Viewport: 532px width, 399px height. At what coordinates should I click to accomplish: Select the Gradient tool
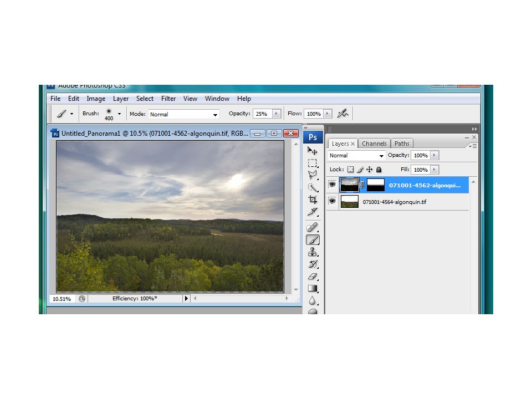click(312, 288)
